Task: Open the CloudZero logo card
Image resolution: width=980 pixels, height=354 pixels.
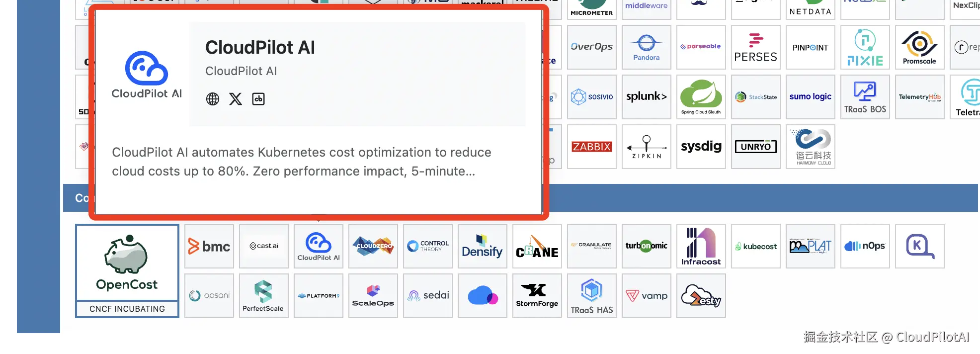Action: pos(373,246)
